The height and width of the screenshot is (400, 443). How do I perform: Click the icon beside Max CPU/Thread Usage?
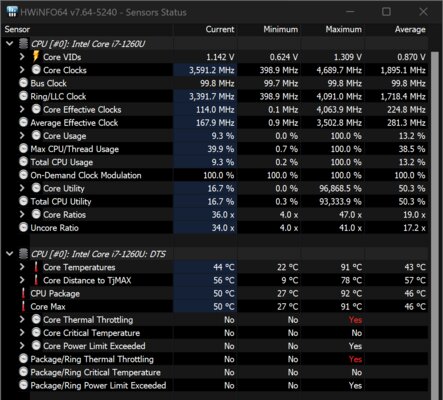[23, 148]
